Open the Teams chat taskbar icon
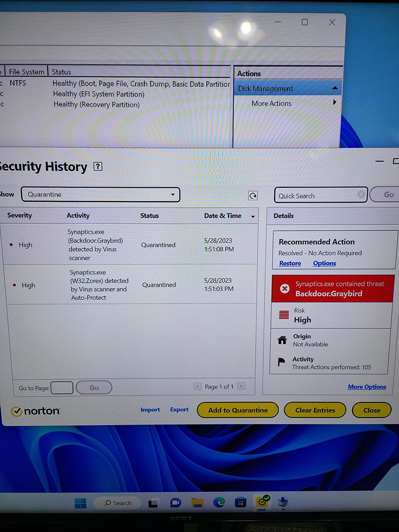 point(175,503)
